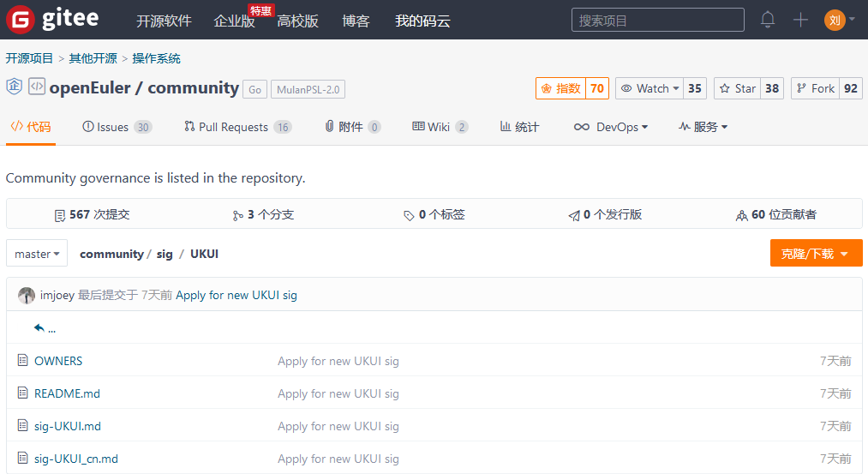868x474 pixels.
Task: Click the plus icon to create new
Action: click(x=800, y=20)
